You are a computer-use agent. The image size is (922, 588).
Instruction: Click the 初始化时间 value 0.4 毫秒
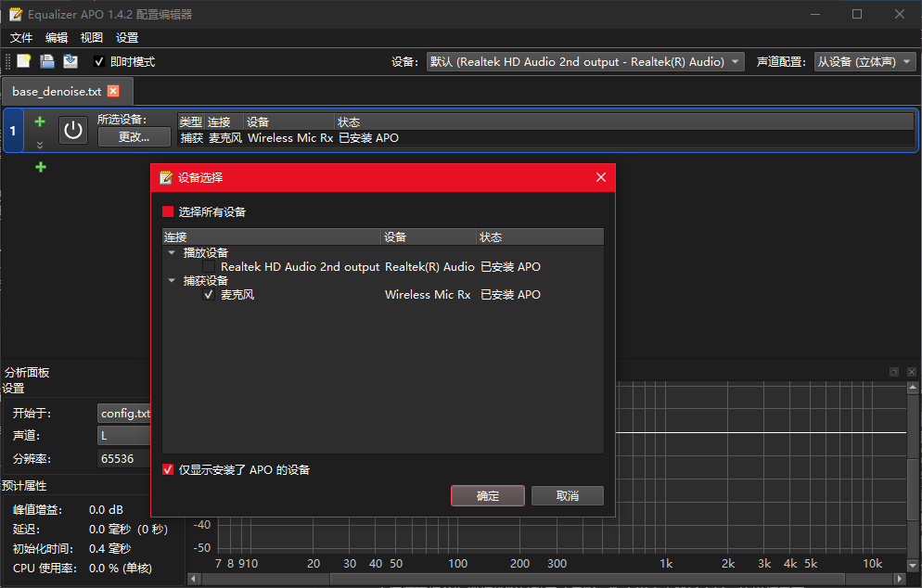pyautogui.click(x=110, y=549)
